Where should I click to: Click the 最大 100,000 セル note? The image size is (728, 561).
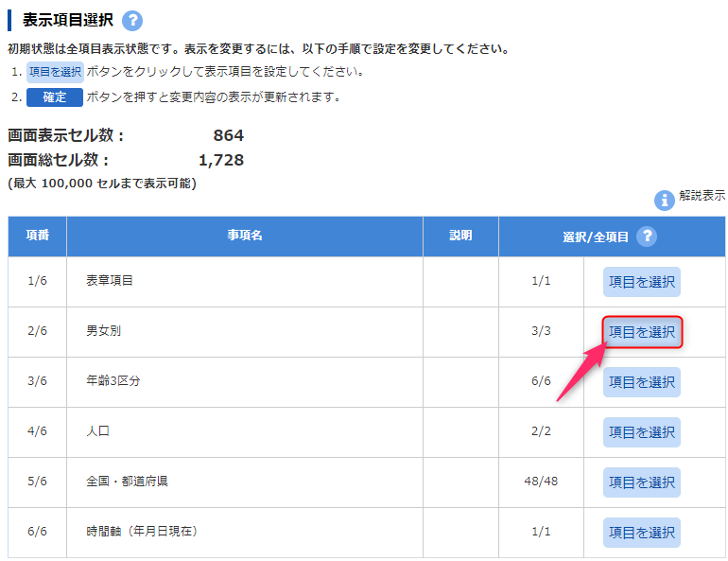pos(102,184)
